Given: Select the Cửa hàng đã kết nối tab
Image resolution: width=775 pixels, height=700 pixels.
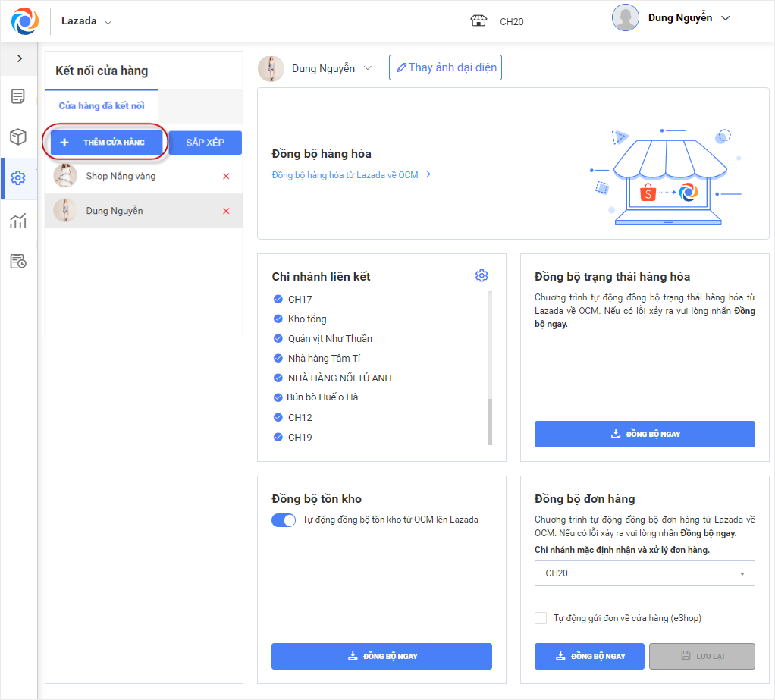Looking at the screenshot, I should click(102, 105).
